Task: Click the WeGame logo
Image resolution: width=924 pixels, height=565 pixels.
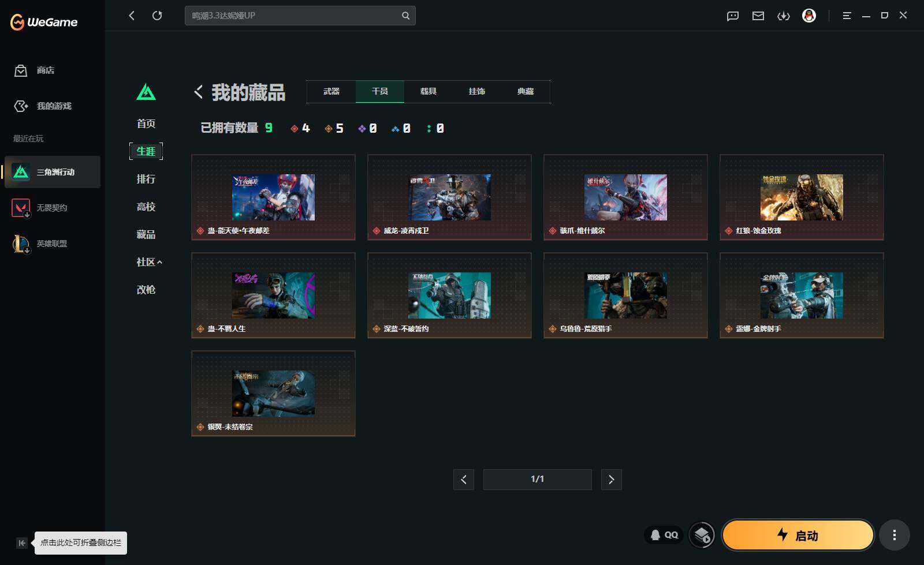Action: pyautogui.click(x=44, y=22)
